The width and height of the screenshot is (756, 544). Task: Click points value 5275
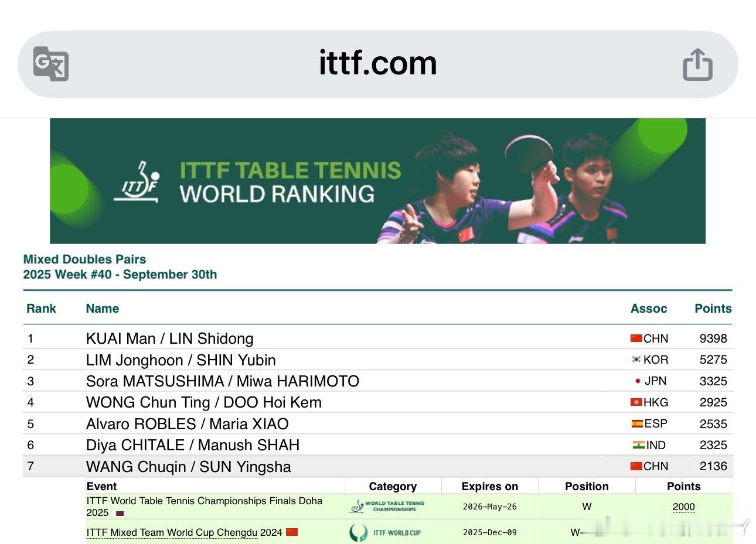(x=713, y=360)
